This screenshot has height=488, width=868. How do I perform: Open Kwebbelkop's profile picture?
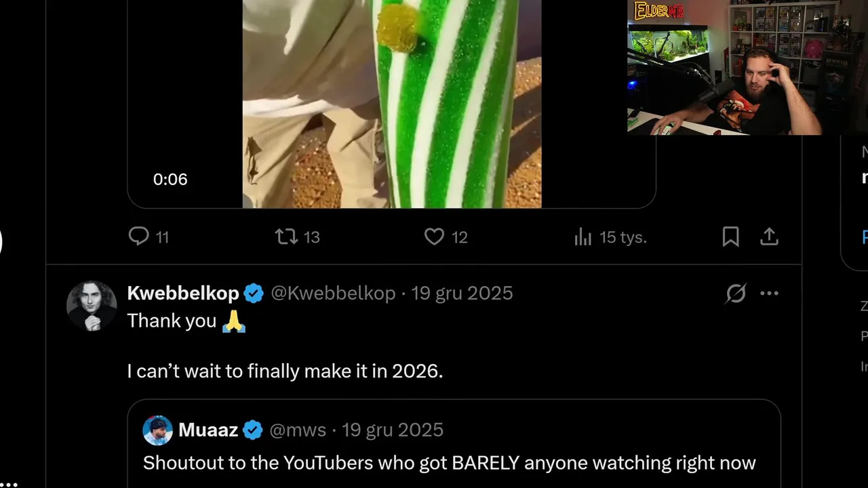92,306
